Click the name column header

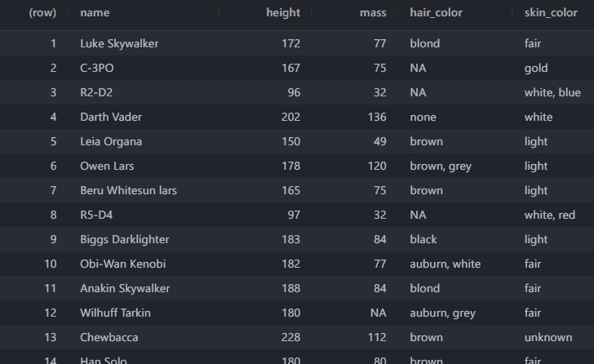click(x=95, y=12)
